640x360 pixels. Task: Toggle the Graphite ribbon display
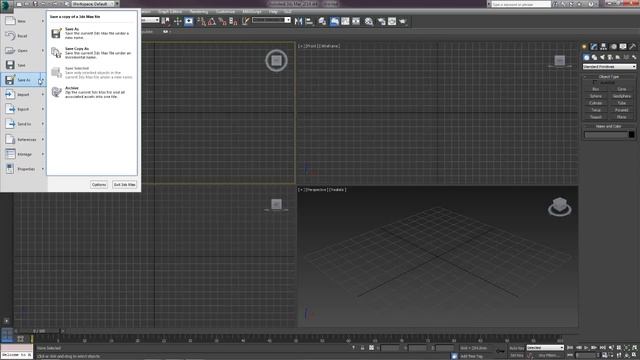click(334, 21)
